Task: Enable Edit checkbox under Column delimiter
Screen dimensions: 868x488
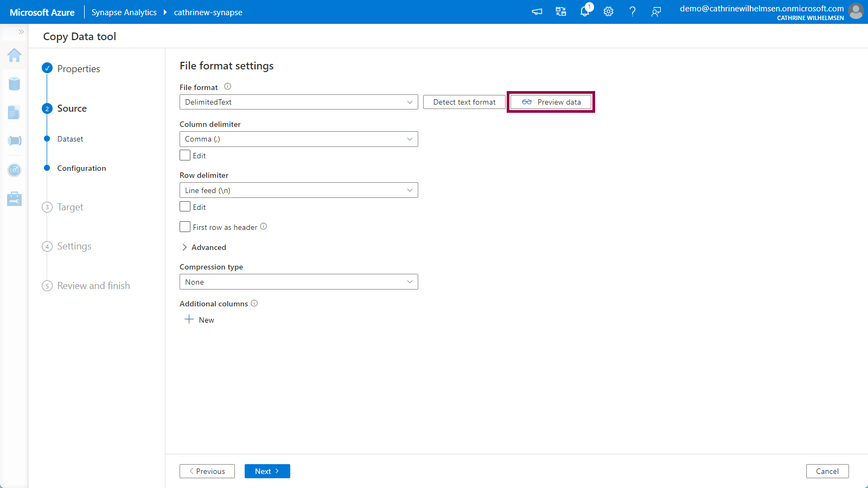Action: (185, 156)
